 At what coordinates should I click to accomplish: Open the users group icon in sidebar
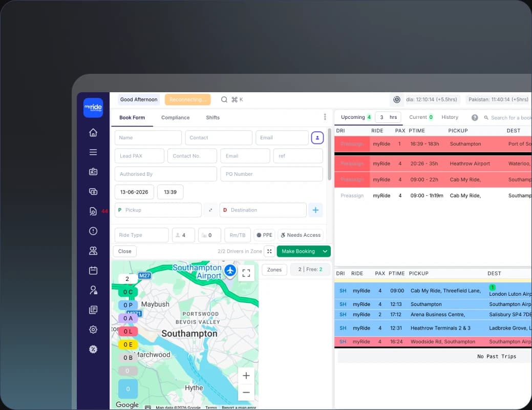pos(93,251)
